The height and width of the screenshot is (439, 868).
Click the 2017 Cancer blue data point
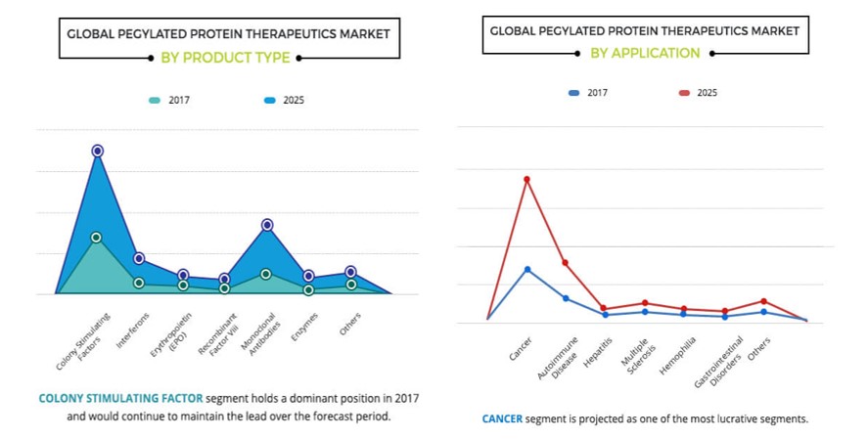point(526,269)
